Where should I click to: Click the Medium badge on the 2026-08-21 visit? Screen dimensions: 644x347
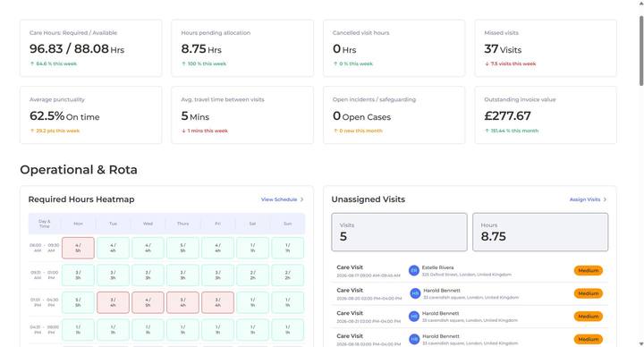589,317
